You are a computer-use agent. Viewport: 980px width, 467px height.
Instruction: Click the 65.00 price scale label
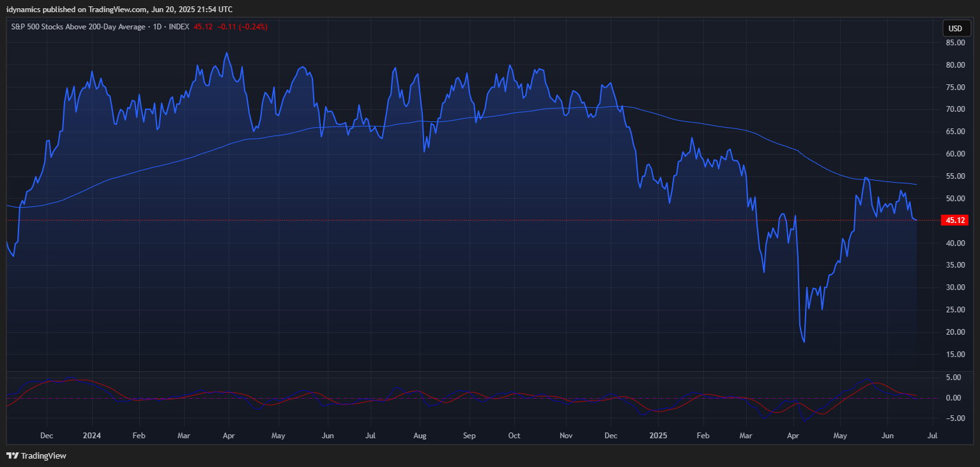point(955,132)
